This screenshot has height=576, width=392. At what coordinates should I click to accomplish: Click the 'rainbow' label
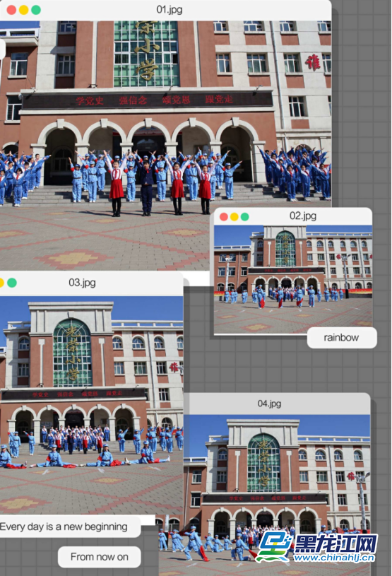tap(342, 338)
